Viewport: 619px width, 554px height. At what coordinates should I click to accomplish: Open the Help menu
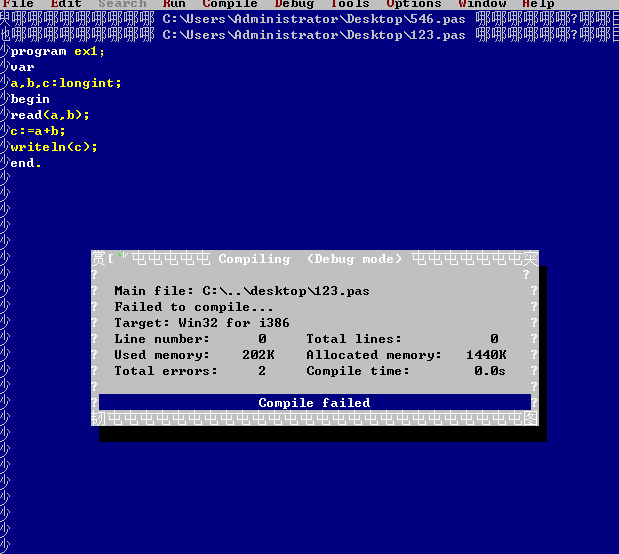point(538,4)
